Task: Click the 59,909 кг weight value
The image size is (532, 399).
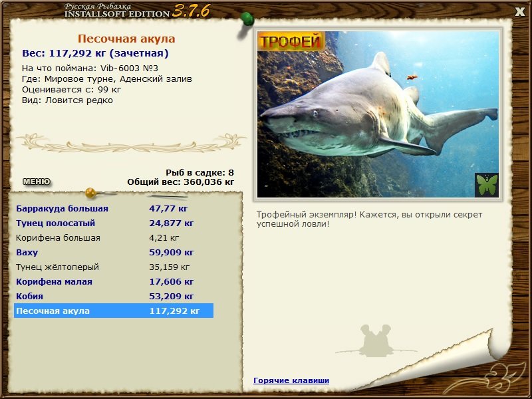Action: [172, 253]
